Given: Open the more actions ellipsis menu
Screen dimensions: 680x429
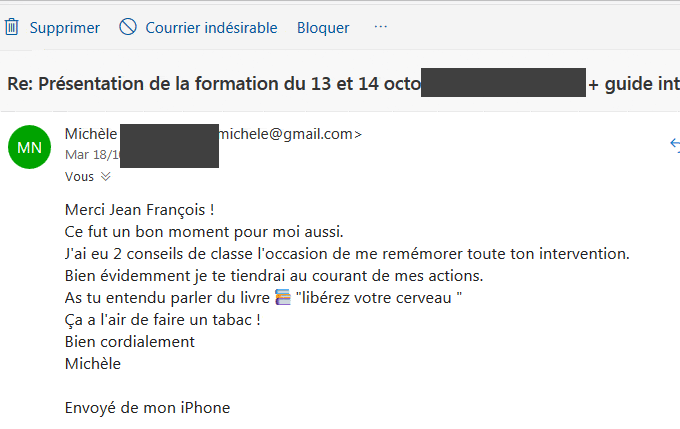Looking at the screenshot, I should point(381,27).
